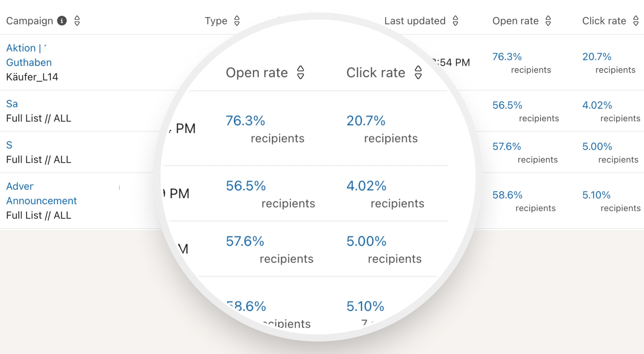Click magnified Click rate sort arrows
644x354 pixels.
click(418, 72)
